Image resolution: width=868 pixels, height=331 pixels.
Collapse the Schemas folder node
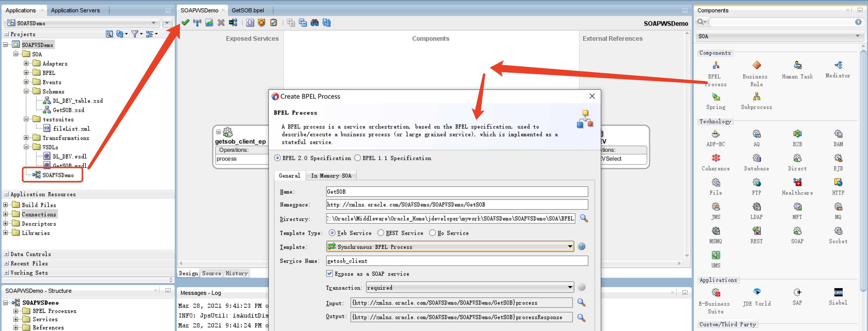(x=26, y=91)
